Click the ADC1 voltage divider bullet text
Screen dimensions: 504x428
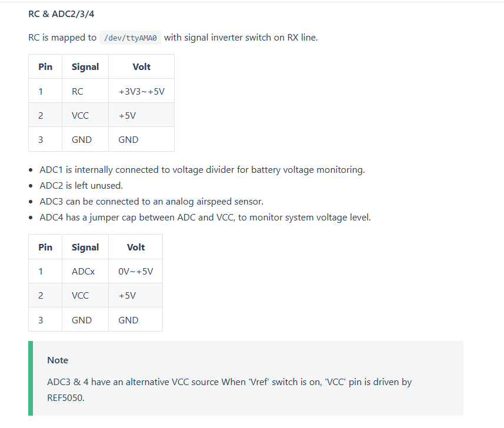(202, 170)
